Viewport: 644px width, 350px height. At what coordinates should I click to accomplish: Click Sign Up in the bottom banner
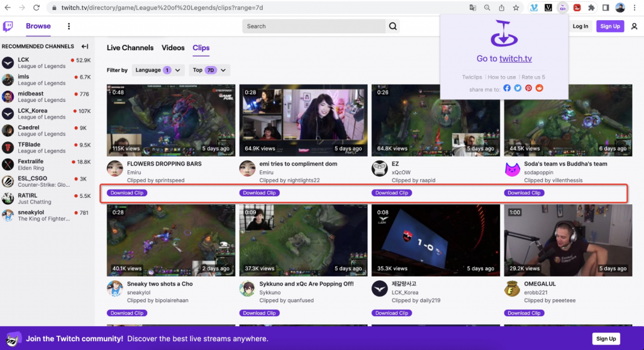tap(606, 339)
